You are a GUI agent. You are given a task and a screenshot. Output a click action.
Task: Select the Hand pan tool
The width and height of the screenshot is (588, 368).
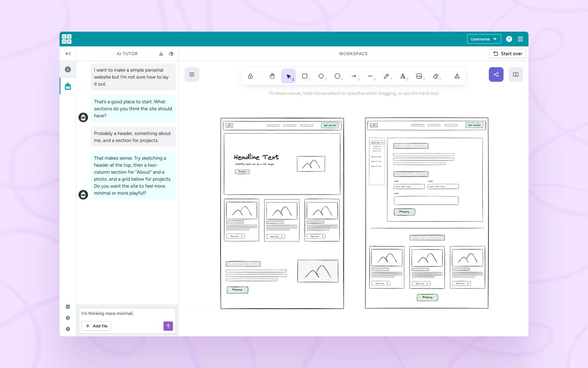tap(272, 76)
